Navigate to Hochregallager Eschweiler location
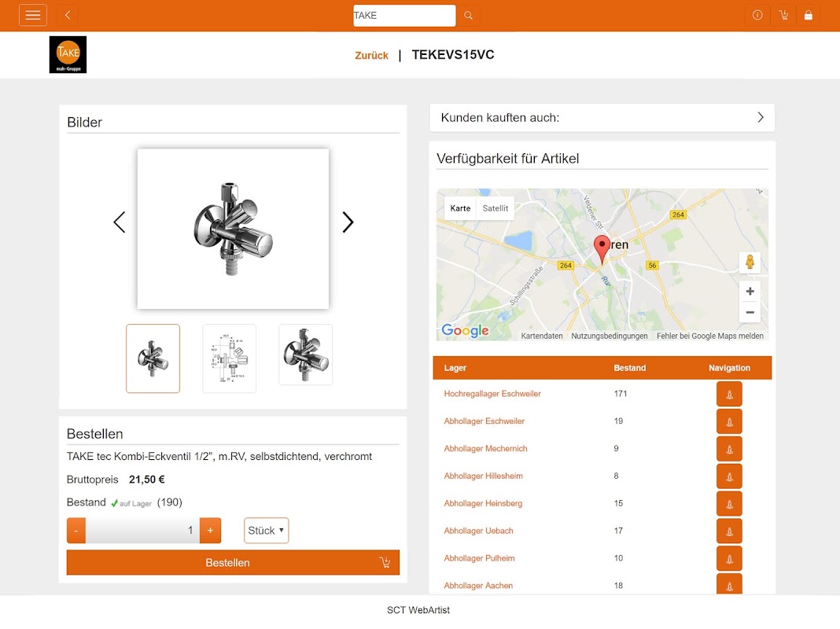 point(729,395)
